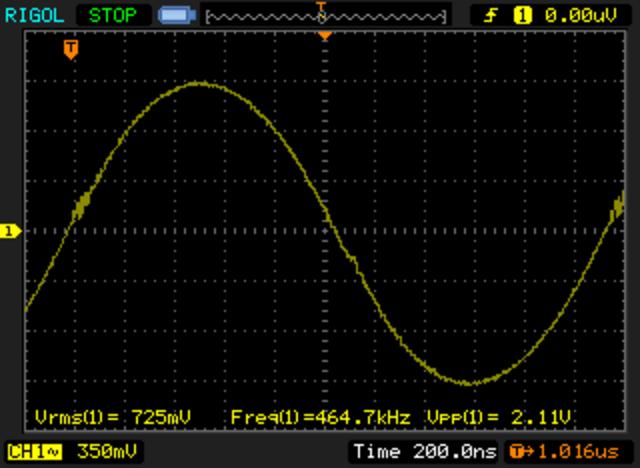Click the orange center trigger point arrow on the grid
Image resolution: width=640 pixels, height=468 pixels.
(x=325, y=36)
